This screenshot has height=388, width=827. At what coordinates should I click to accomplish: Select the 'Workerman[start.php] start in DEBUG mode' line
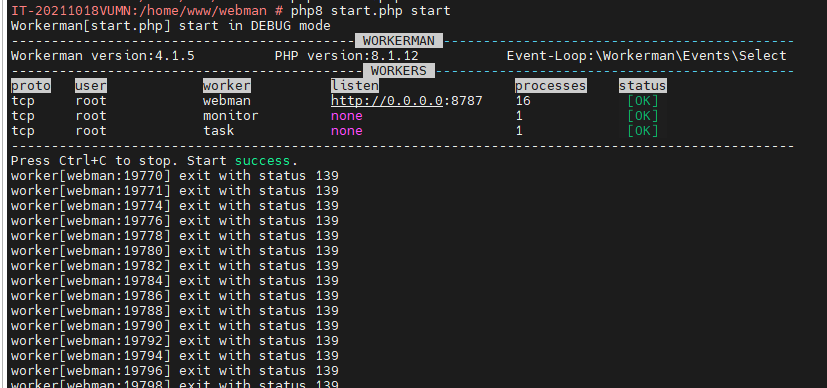170,26
